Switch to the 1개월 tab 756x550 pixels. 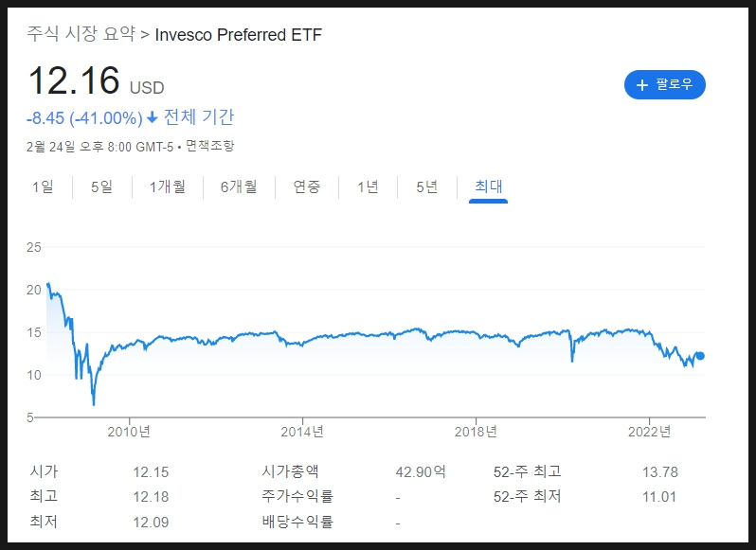[168, 186]
